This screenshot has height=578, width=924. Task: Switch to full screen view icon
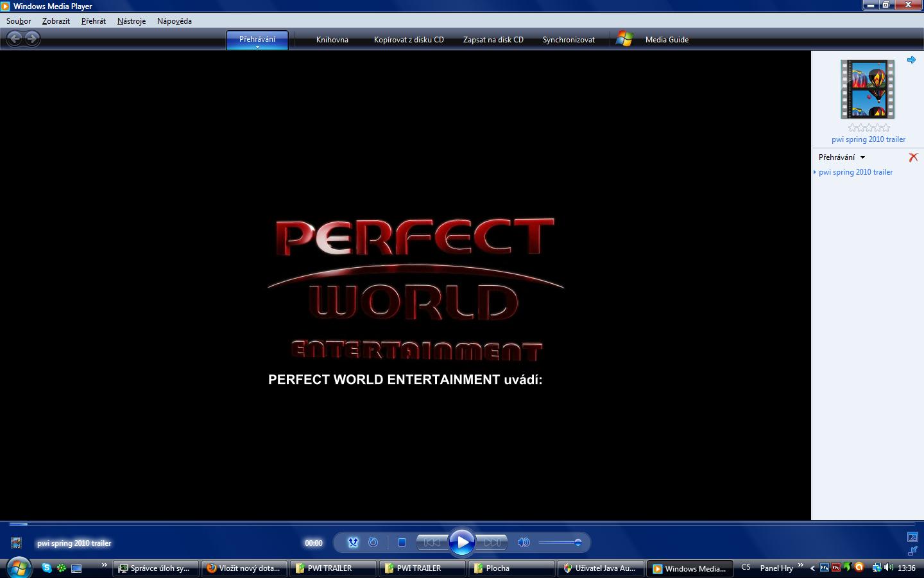click(x=912, y=537)
